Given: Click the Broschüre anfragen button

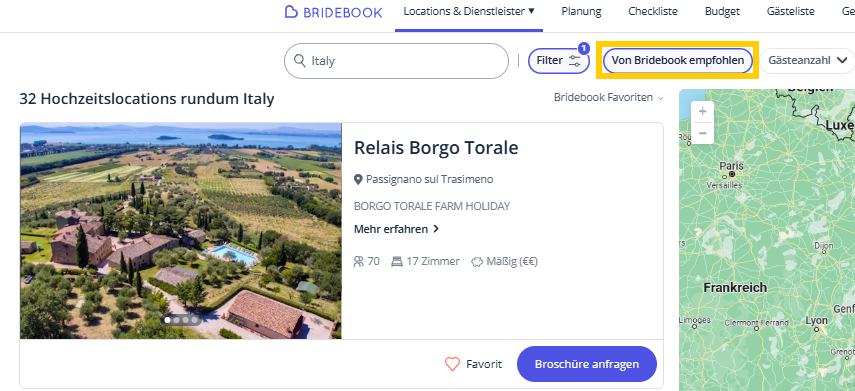Looking at the screenshot, I should coord(587,364).
